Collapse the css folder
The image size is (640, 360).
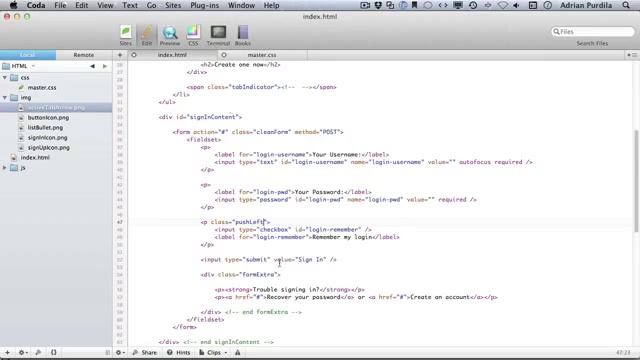(5, 77)
